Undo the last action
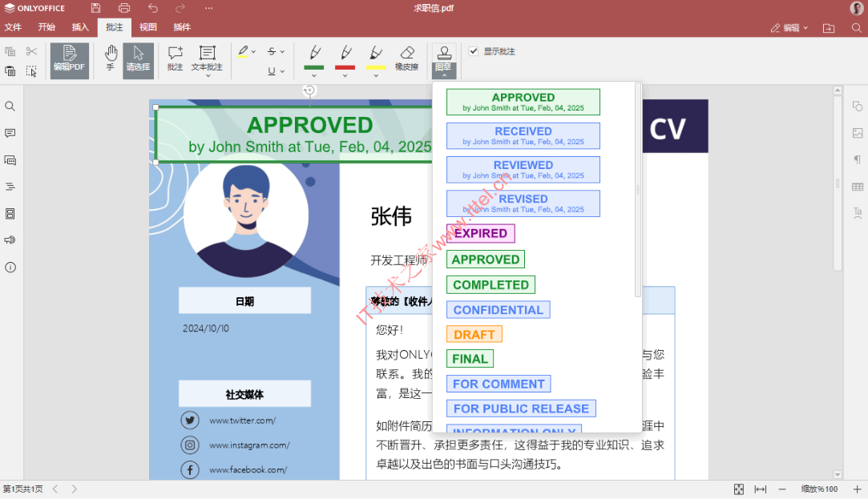The image size is (868, 499). pyautogui.click(x=153, y=8)
